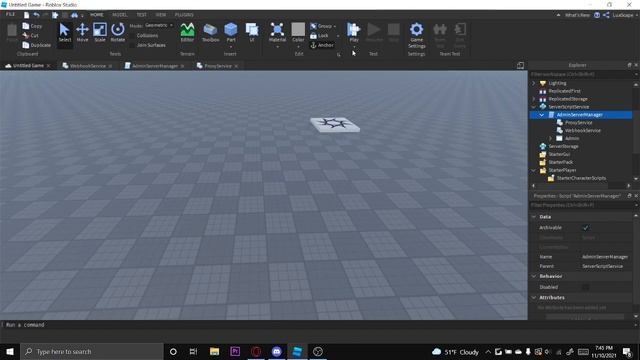
Task: Click the Play test button
Action: 353,32
